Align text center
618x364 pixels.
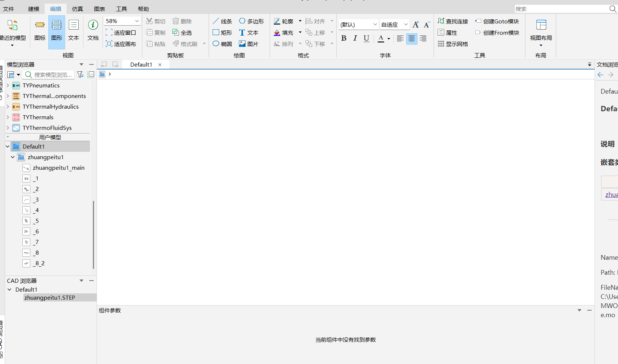412,38
